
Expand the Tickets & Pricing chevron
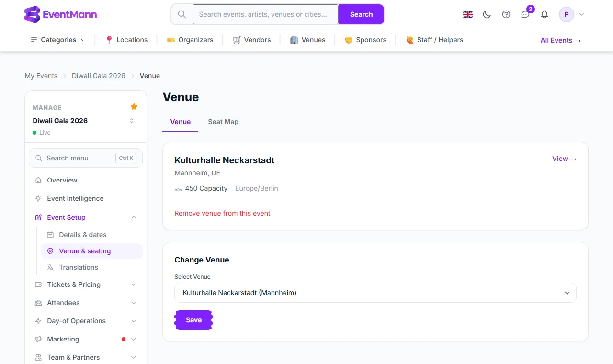coord(134,284)
